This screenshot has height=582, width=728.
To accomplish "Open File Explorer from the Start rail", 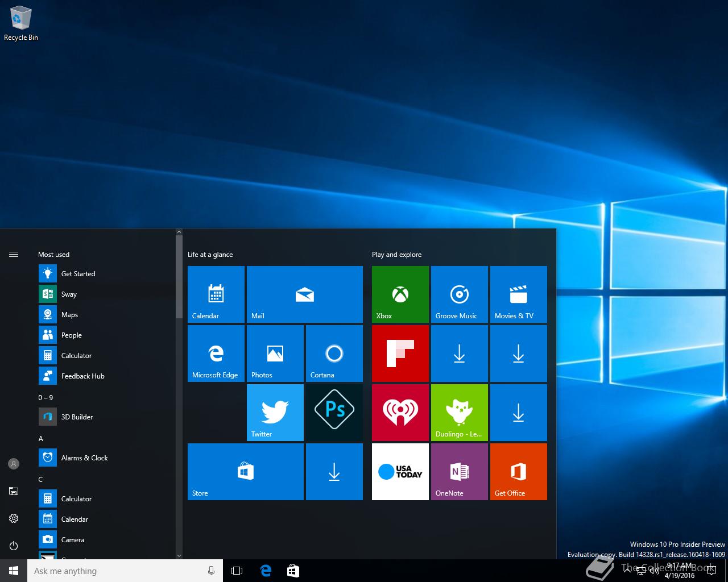I will coord(14,491).
